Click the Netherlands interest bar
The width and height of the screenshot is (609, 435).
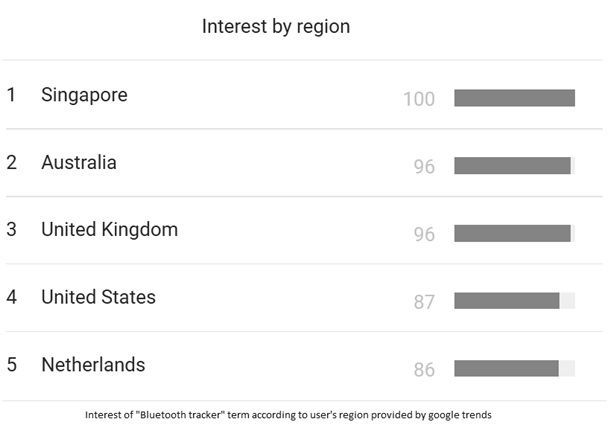(x=506, y=368)
